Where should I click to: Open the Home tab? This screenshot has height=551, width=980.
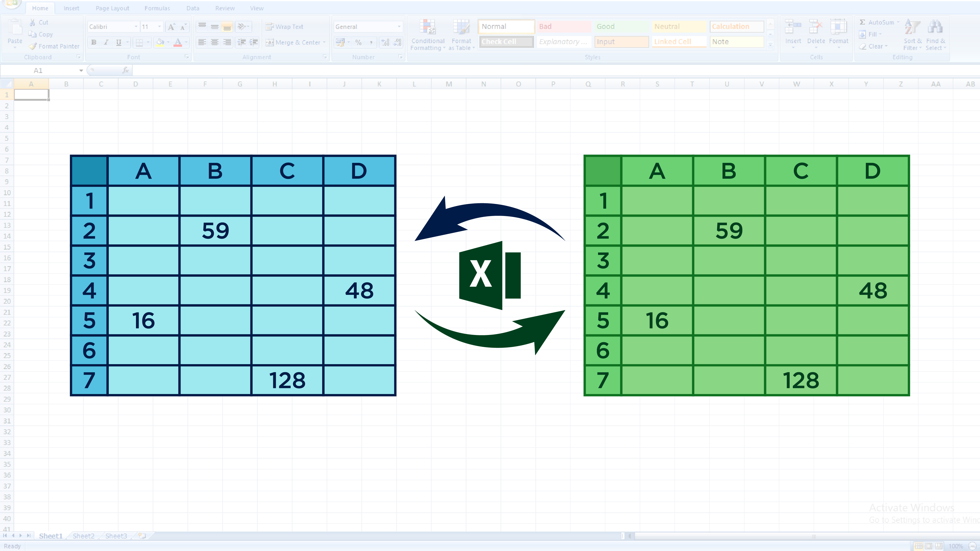click(x=40, y=7)
